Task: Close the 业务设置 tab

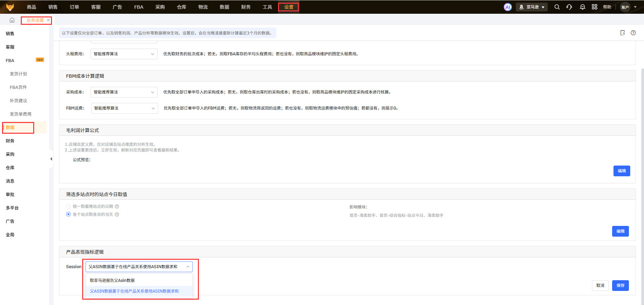Action: pyautogui.click(x=48, y=20)
